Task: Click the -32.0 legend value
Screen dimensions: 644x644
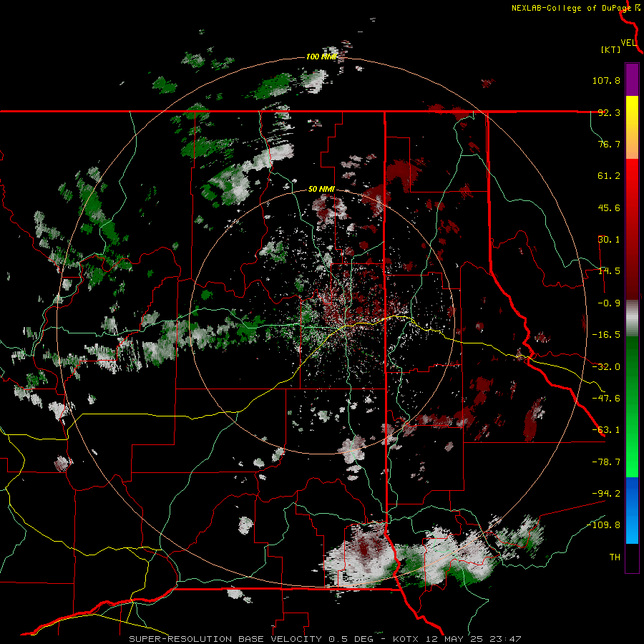Action: click(x=606, y=367)
